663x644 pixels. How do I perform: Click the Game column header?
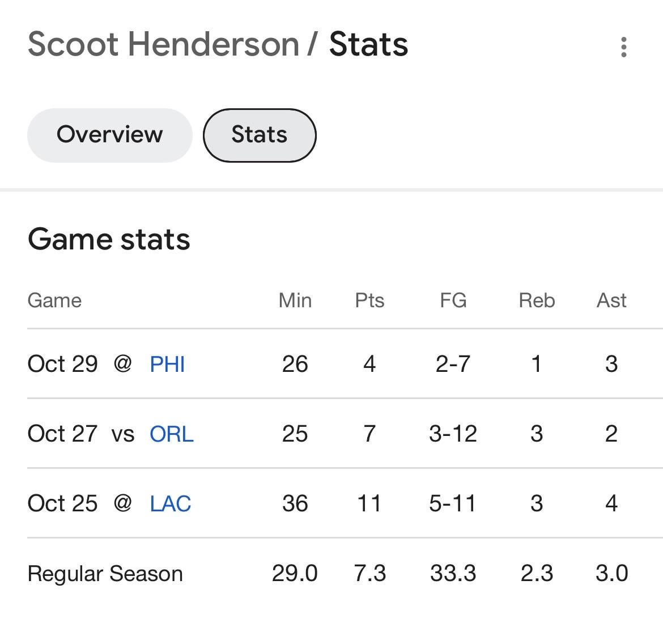54,300
